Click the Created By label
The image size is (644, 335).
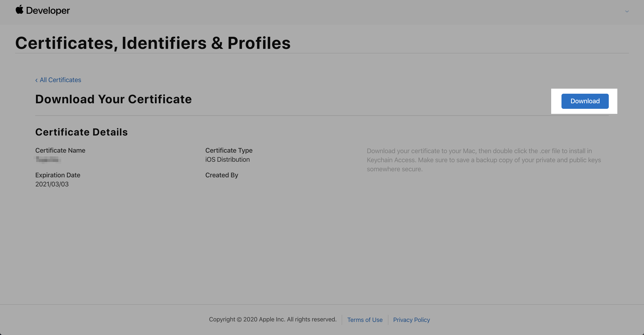pos(222,175)
